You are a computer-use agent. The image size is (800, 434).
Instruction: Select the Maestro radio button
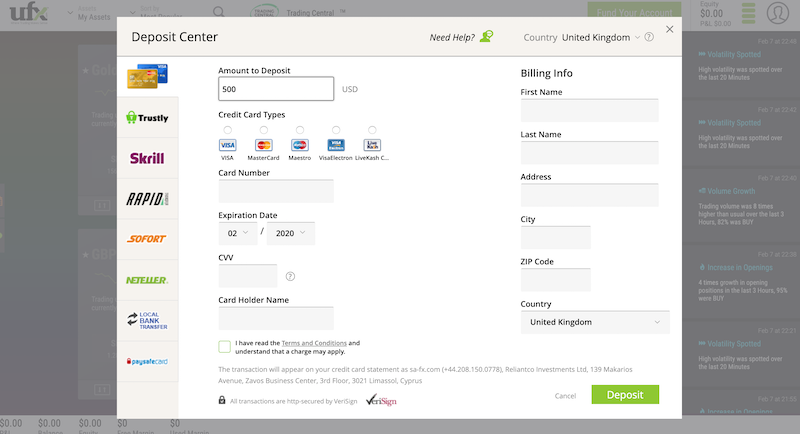coord(300,130)
